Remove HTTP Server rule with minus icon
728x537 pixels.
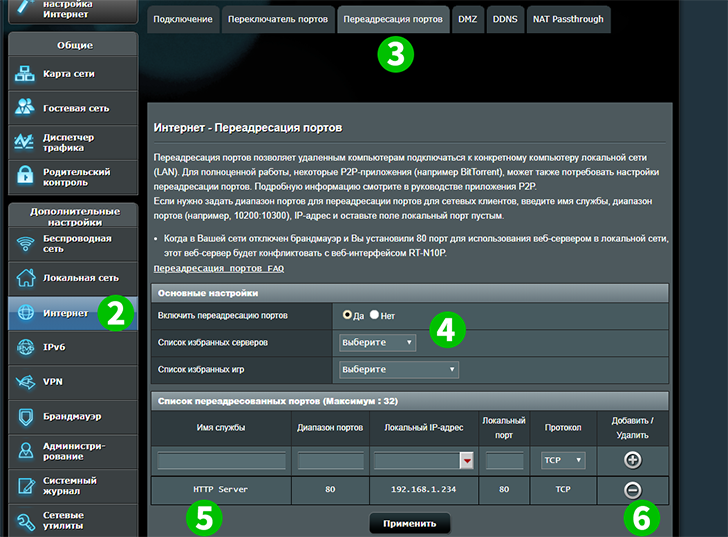pos(632,490)
